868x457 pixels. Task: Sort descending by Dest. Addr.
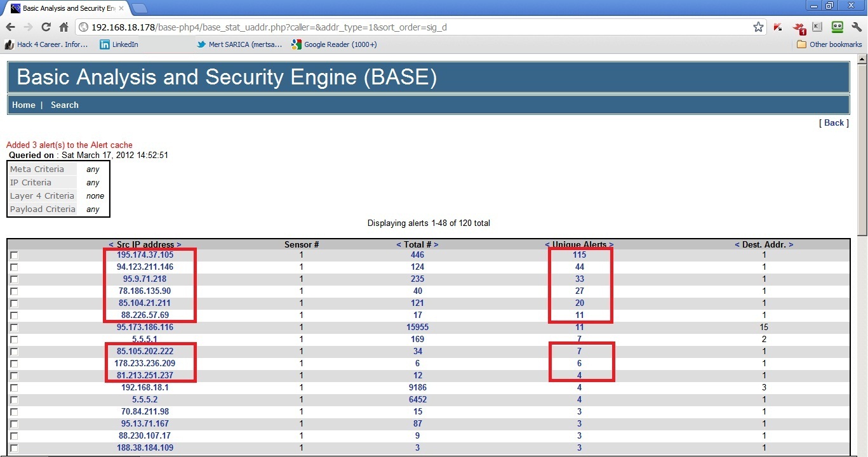pos(791,244)
